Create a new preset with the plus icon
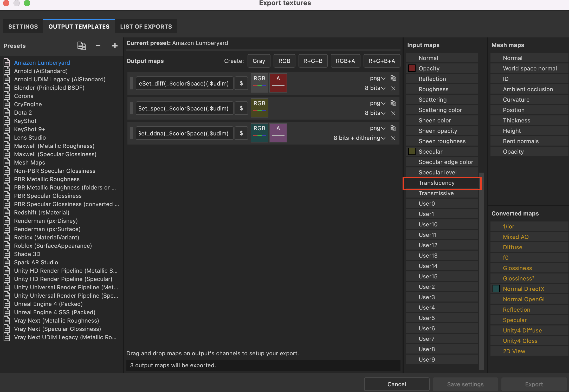569x392 pixels. pyautogui.click(x=114, y=45)
